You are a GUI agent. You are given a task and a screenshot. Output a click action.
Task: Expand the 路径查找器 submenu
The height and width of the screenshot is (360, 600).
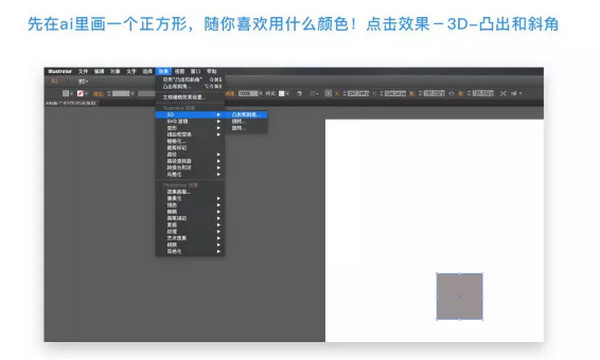coord(190,161)
